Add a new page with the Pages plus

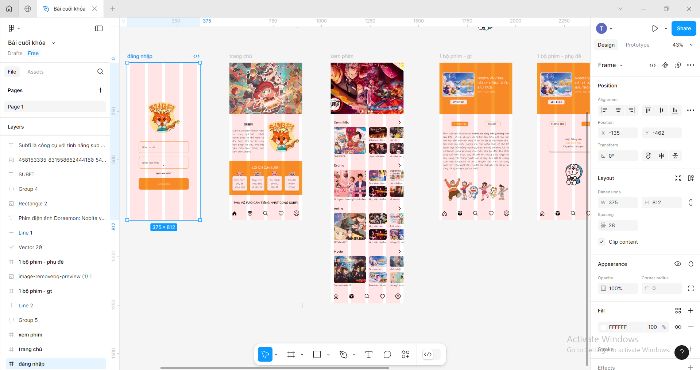[x=100, y=90]
